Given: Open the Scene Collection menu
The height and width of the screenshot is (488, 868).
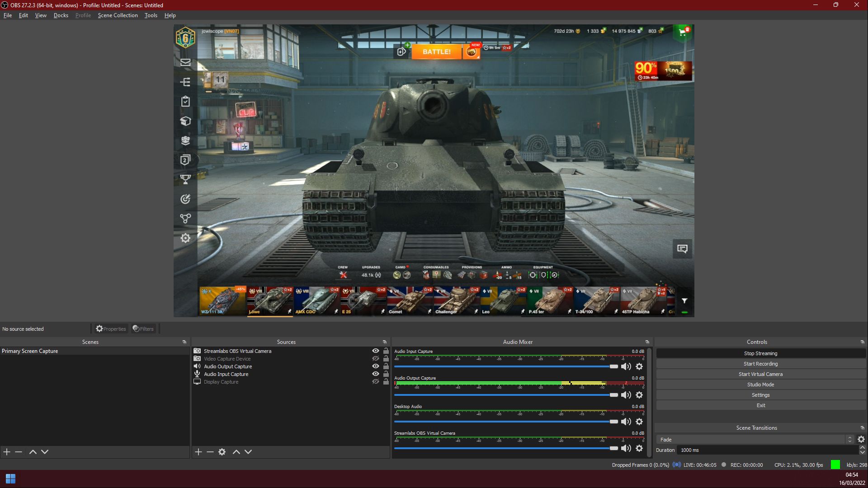Looking at the screenshot, I should 118,15.
